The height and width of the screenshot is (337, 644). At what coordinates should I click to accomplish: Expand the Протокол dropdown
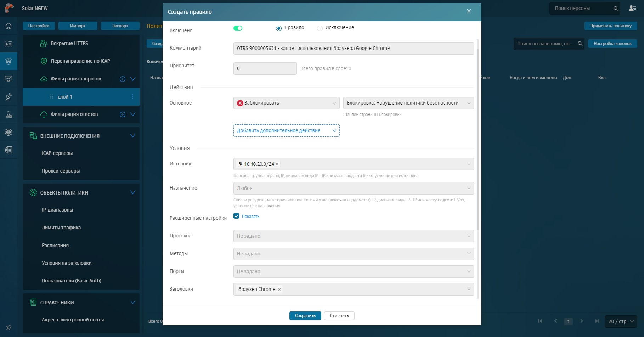pos(353,236)
